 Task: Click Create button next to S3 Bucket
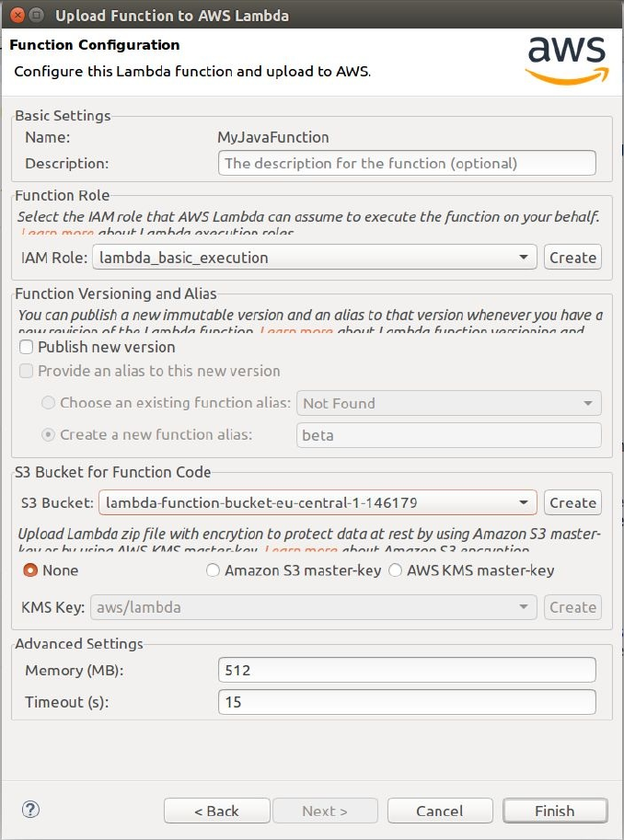click(x=572, y=502)
